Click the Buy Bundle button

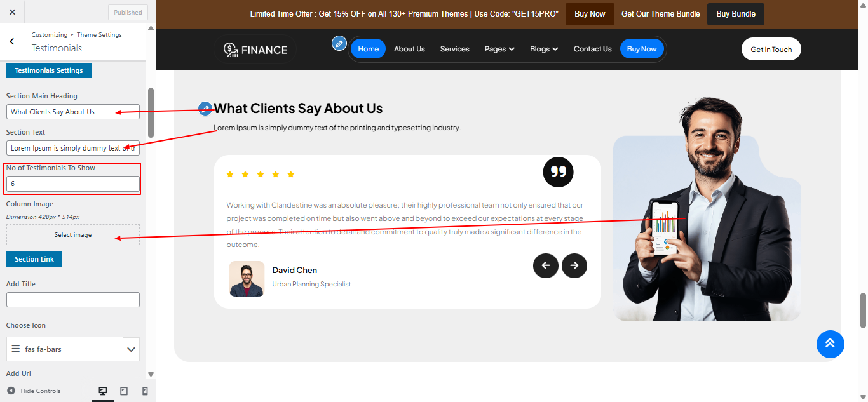[735, 14]
